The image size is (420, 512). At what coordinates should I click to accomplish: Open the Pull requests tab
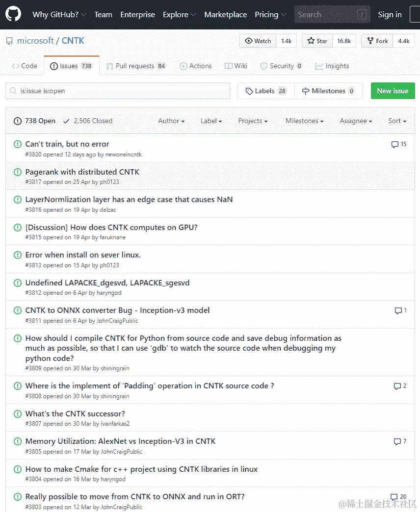136,66
